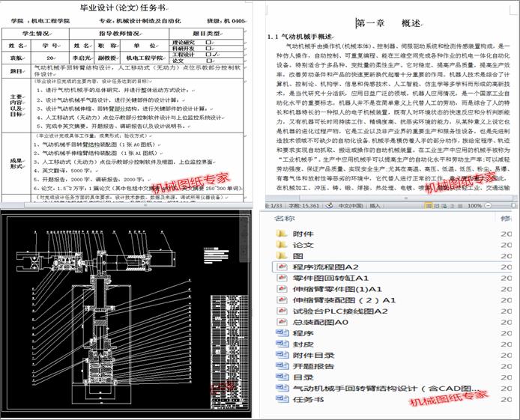This screenshot has height=420, width=520.
Task: Select the 试验台PLC接线图A2 drawing file
Action: 332,311
